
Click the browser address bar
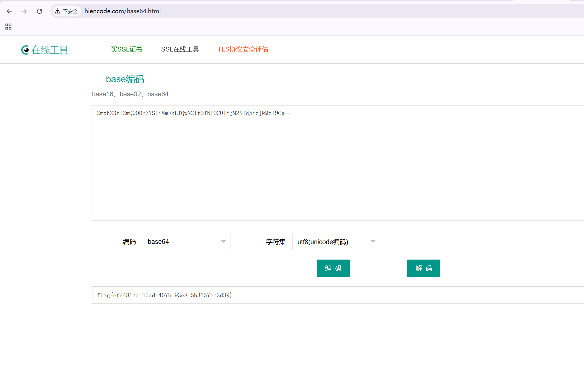coord(196,11)
